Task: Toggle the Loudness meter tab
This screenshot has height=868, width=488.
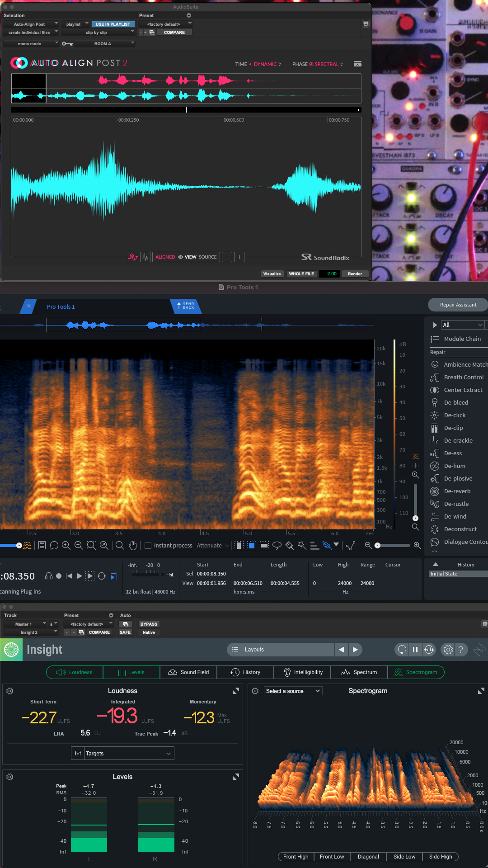Action: pos(75,672)
